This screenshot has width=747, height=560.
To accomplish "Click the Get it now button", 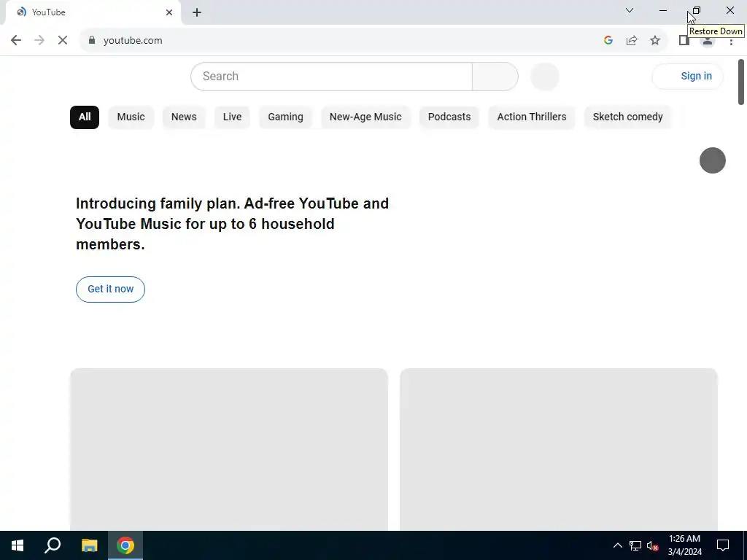I will pyautogui.click(x=111, y=289).
